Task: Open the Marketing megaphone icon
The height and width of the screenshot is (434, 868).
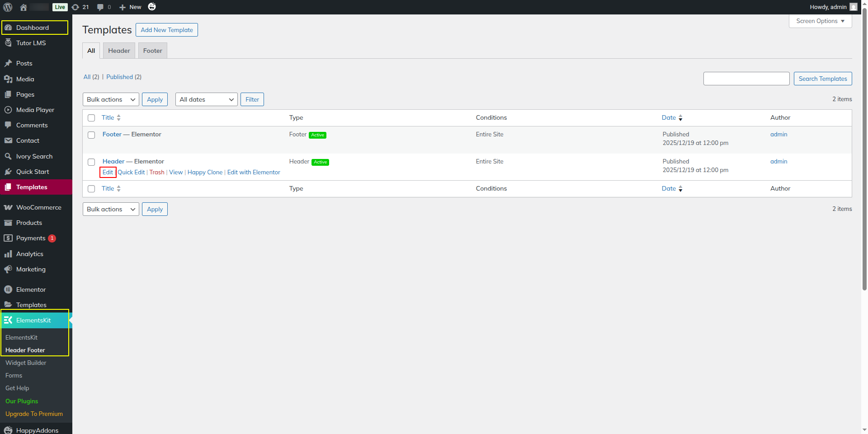Action: [x=8, y=269]
